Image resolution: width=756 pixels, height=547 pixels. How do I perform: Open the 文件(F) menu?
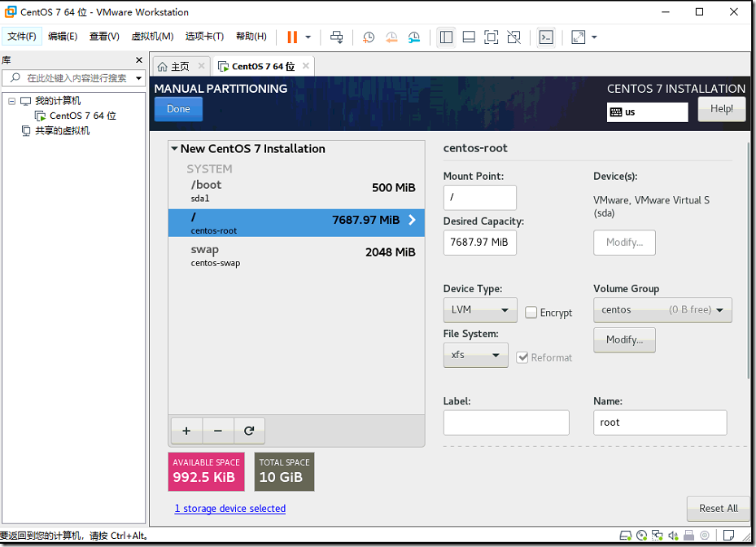(x=22, y=37)
